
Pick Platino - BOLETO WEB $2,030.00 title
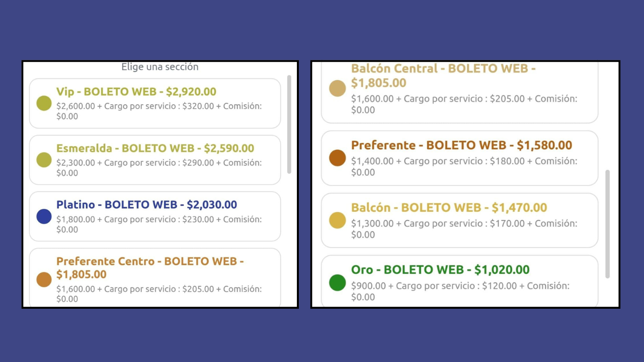coord(146,205)
